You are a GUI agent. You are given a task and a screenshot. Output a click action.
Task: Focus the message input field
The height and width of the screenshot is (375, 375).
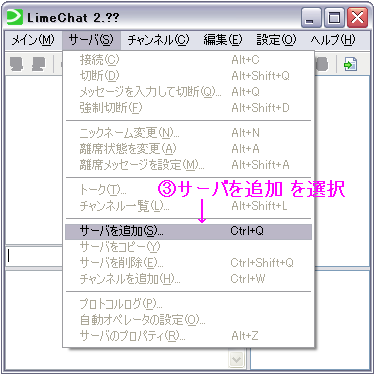pyautogui.click(x=34, y=256)
